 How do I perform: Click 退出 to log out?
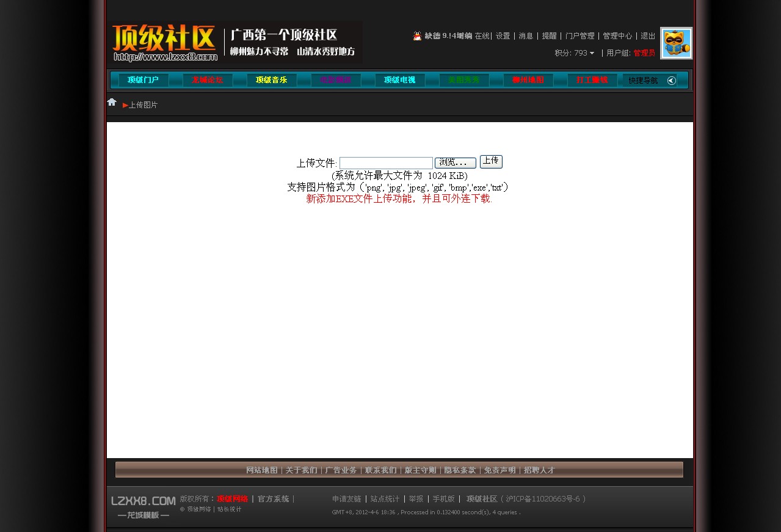coord(648,36)
